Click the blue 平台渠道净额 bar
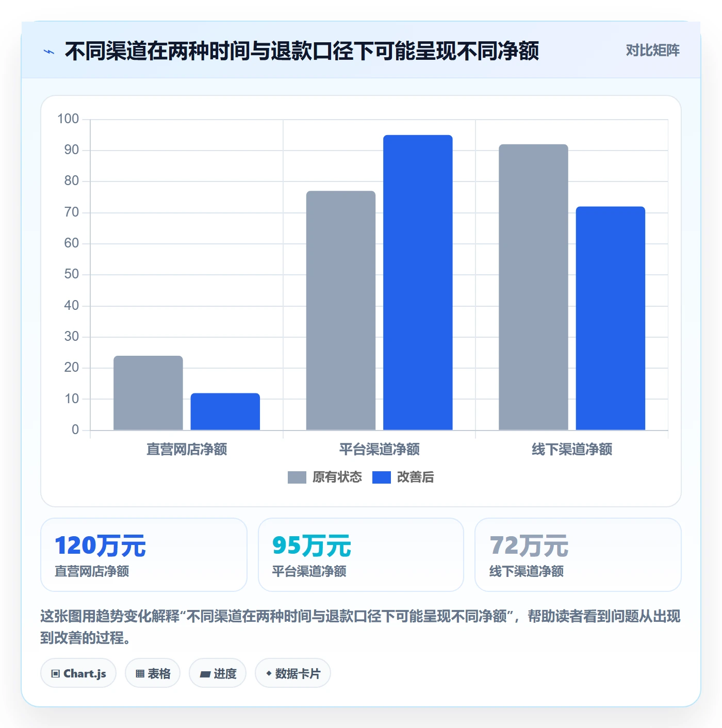The image size is (722, 728). click(418, 283)
